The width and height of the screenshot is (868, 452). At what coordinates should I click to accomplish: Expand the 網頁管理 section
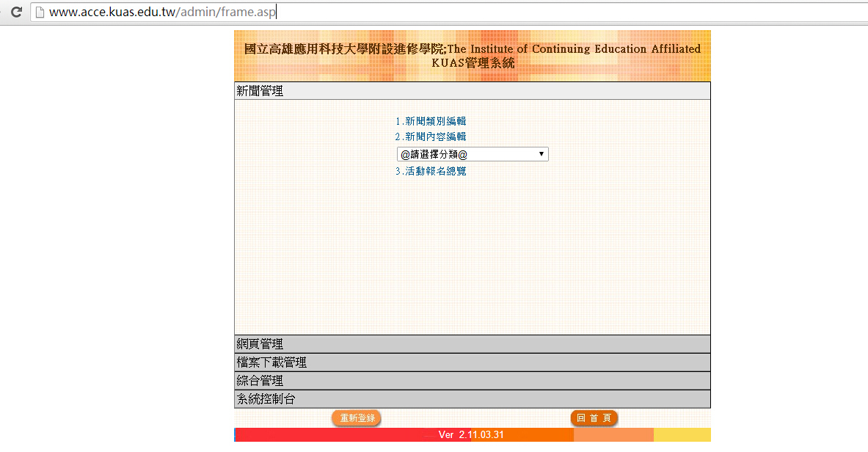(x=473, y=344)
